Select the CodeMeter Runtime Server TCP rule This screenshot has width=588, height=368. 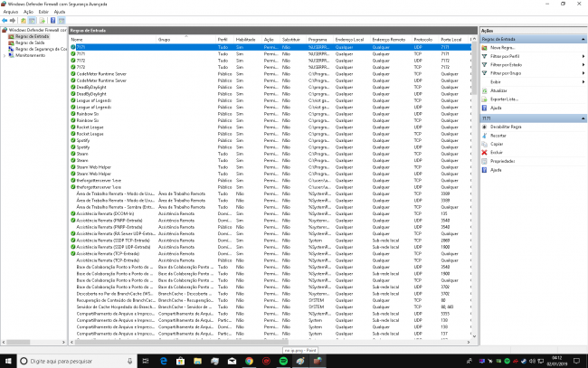(x=270, y=74)
